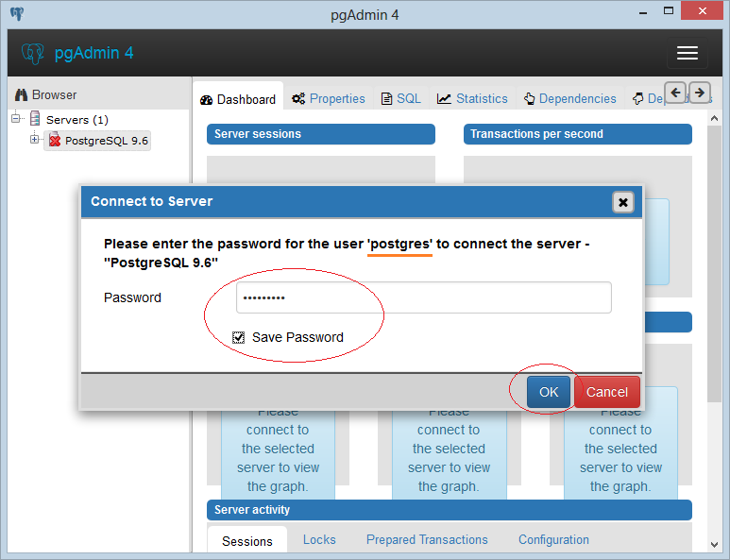Click the Browser binoculars icon
730x560 pixels.
21,95
